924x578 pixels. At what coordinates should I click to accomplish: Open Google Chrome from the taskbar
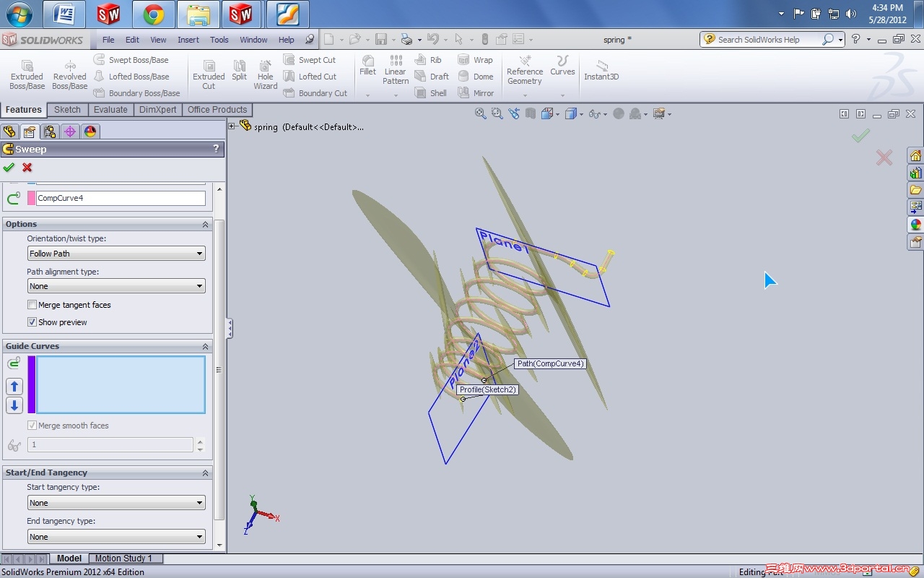[x=153, y=14]
